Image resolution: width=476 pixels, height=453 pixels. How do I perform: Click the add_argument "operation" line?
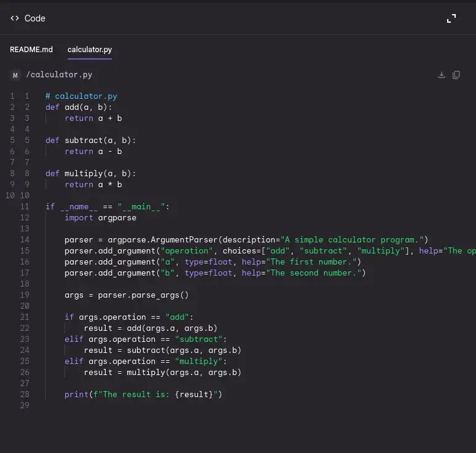click(270, 251)
